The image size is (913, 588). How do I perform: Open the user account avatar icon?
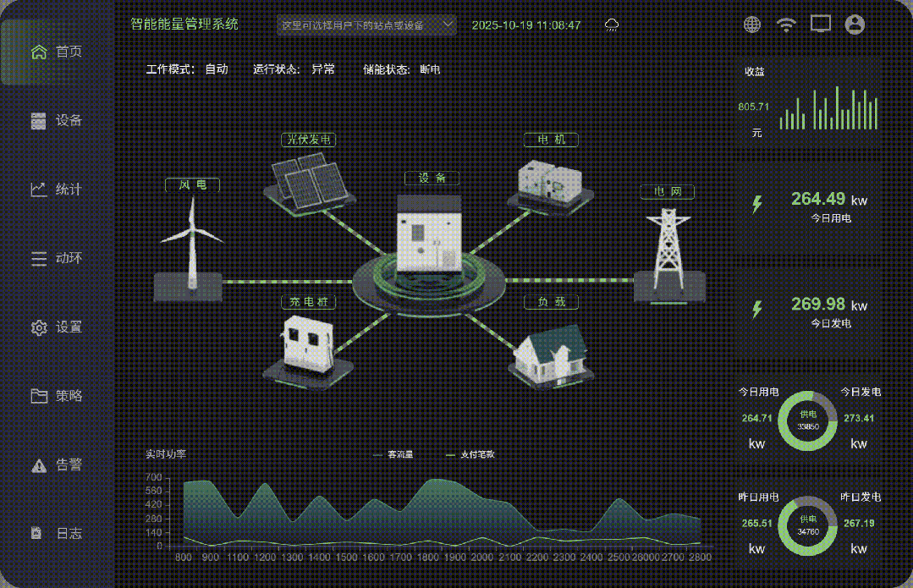click(x=855, y=25)
